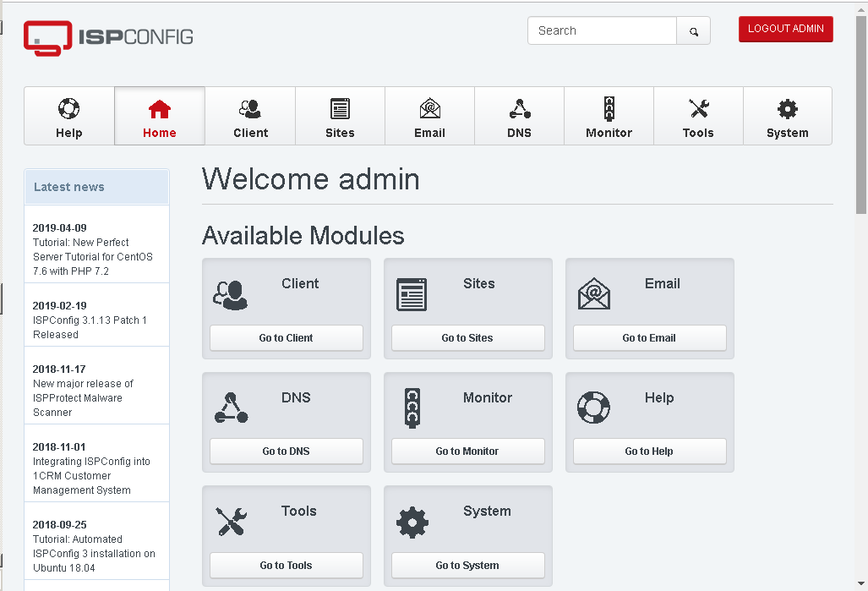
Task: Click the Sites module card icon
Action: [x=412, y=294]
